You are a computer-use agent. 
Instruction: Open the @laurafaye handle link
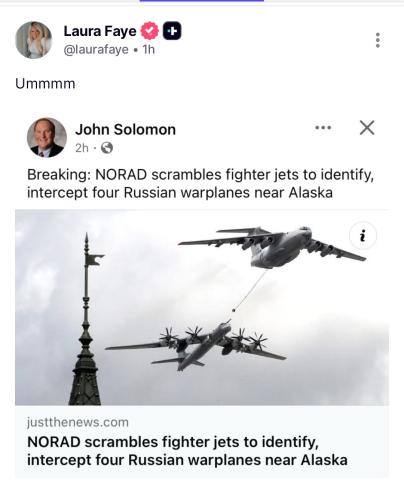click(96, 50)
